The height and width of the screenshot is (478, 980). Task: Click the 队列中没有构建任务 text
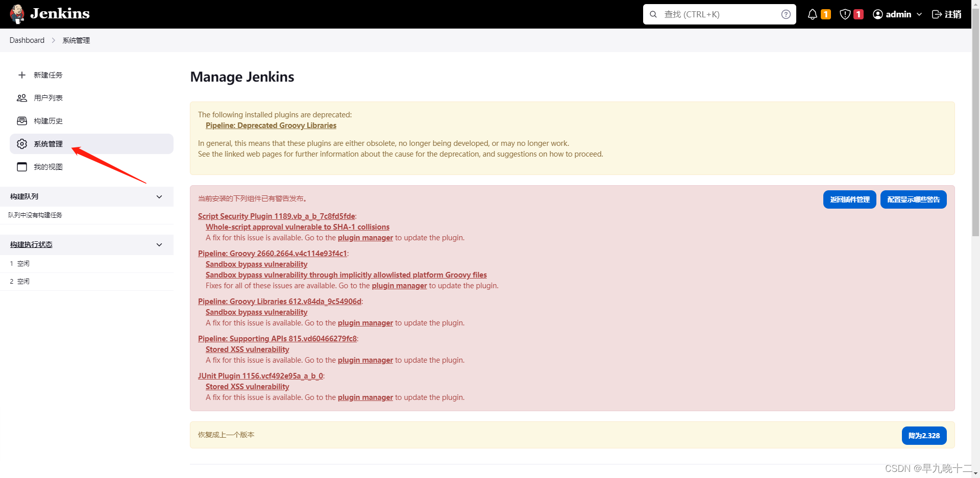(x=35, y=215)
